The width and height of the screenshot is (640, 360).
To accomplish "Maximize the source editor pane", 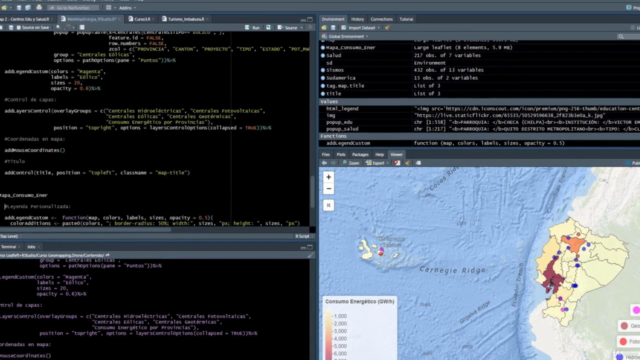I will click(x=310, y=19).
